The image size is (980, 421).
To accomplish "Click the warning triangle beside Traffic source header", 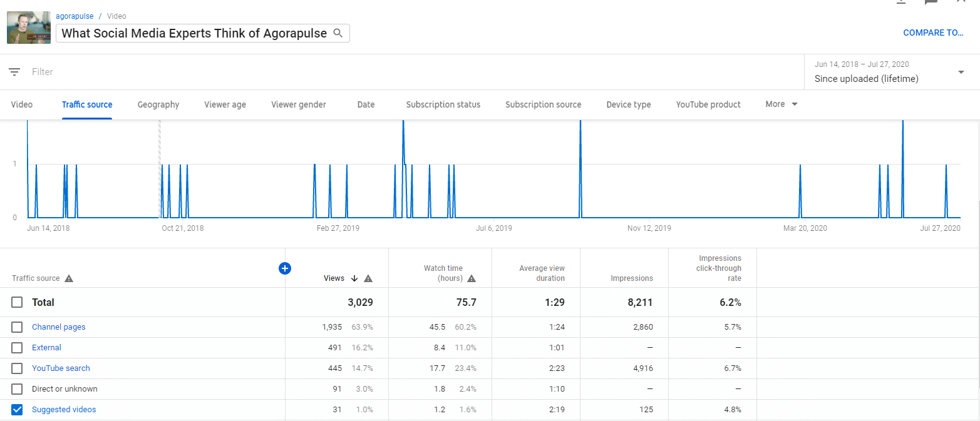I will [x=69, y=278].
